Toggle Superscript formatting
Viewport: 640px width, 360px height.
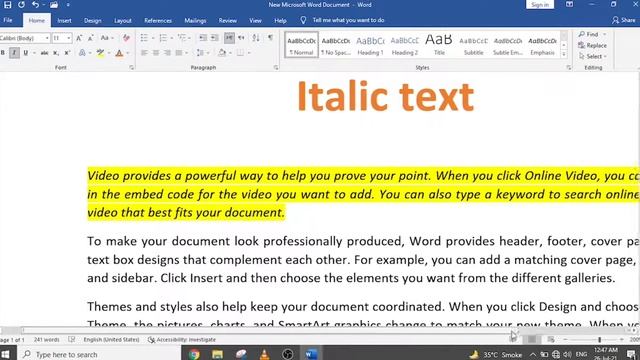(67, 53)
